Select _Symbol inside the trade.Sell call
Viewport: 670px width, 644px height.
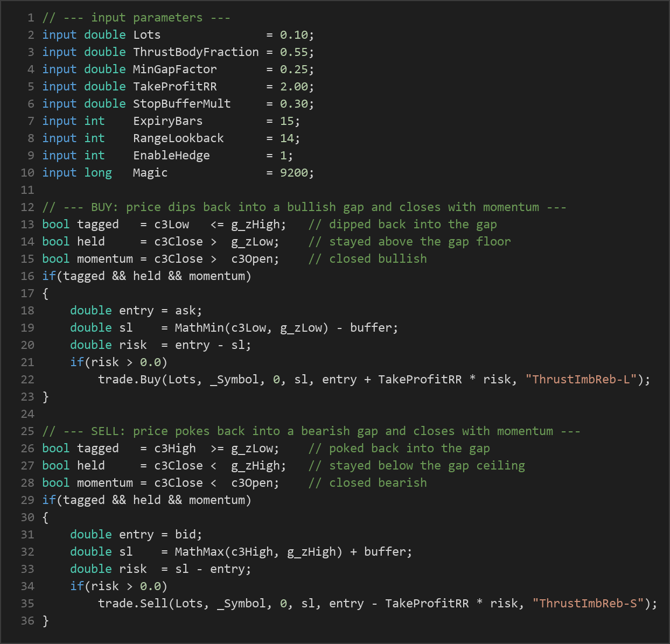[x=241, y=604]
